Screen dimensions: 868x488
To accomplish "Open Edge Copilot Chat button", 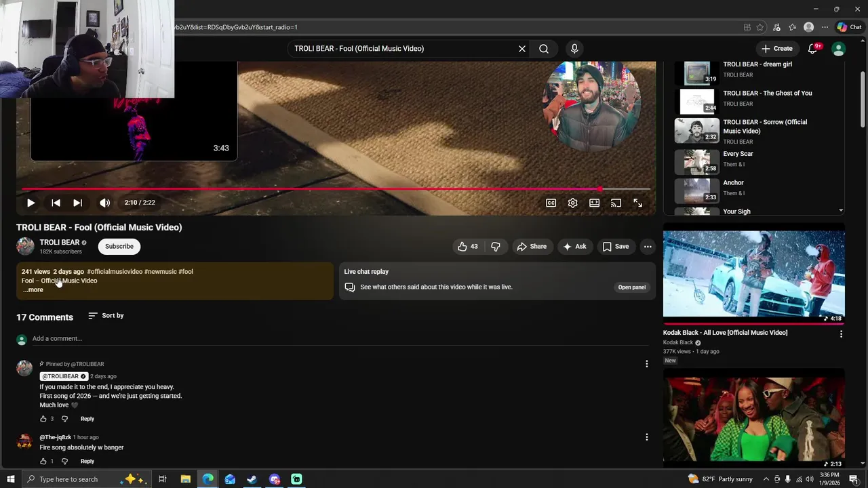I will [x=850, y=27].
